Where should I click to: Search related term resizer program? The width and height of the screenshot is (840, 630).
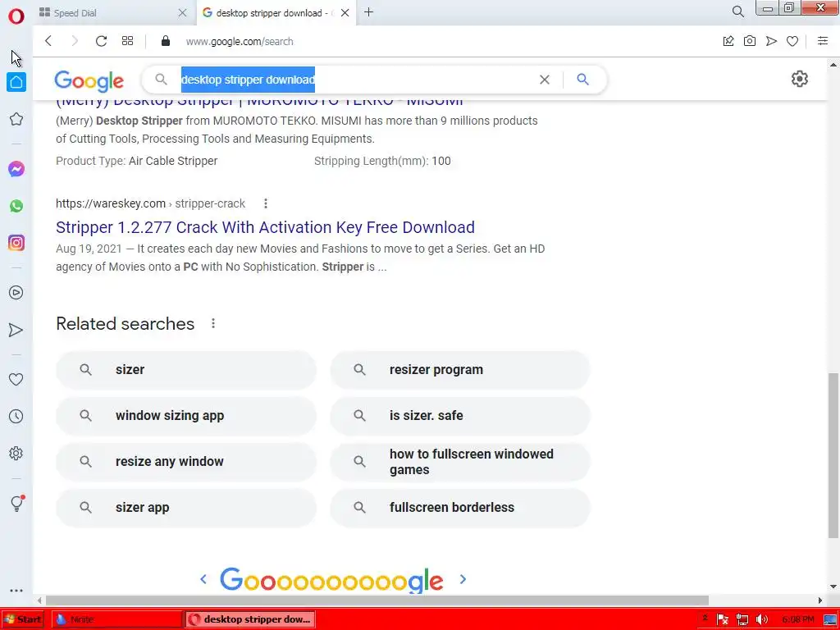coord(459,370)
